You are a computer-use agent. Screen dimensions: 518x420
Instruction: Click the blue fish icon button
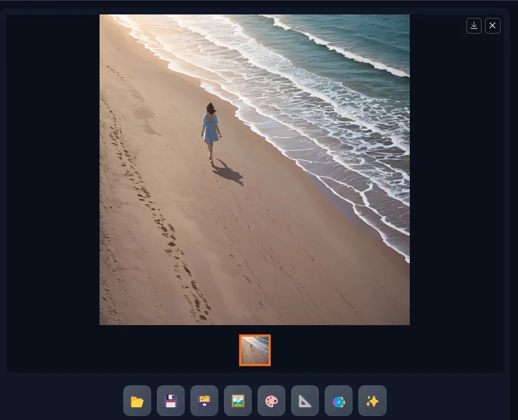point(339,400)
